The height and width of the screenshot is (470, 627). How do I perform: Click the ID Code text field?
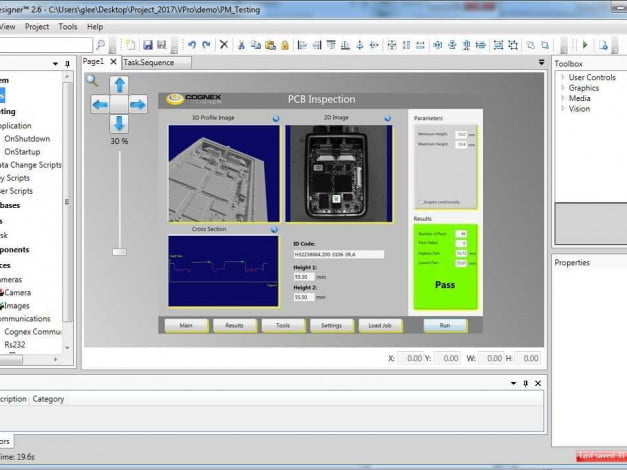coord(339,254)
